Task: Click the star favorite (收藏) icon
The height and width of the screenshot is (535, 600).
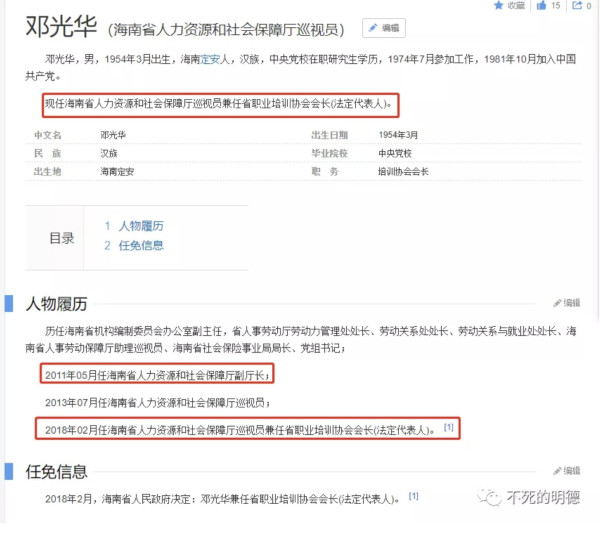Action: tap(498, 5)
